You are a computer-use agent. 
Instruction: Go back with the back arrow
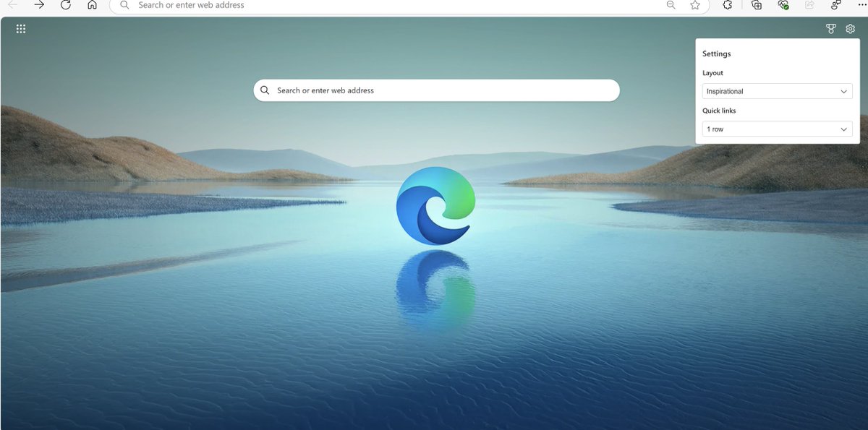(x=13, y=4)
